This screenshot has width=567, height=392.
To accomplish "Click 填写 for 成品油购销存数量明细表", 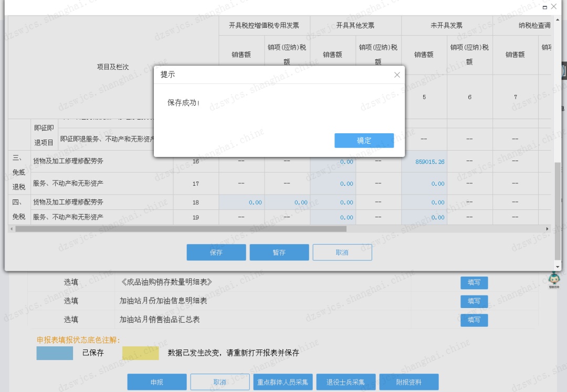I will pos(474,282).
